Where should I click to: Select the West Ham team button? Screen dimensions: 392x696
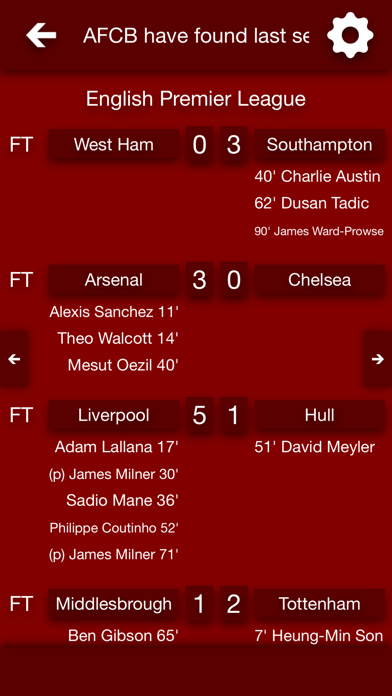pyautogui.click(x=114, y=145)
